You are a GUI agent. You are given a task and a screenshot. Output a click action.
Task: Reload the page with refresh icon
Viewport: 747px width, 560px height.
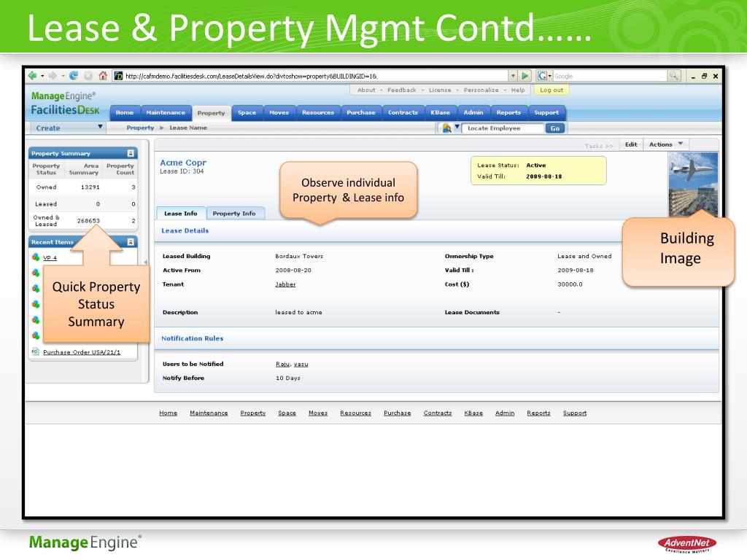(x=74, y=76)
